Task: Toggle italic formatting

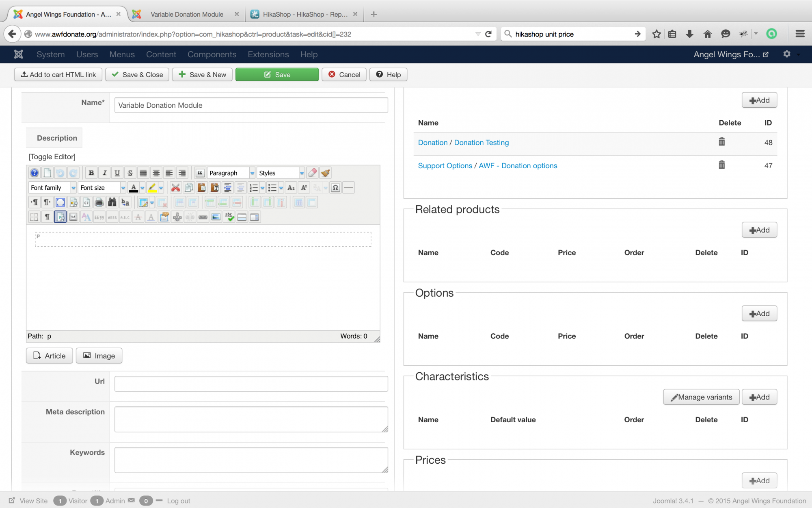Action: click(x=104, y=173)
